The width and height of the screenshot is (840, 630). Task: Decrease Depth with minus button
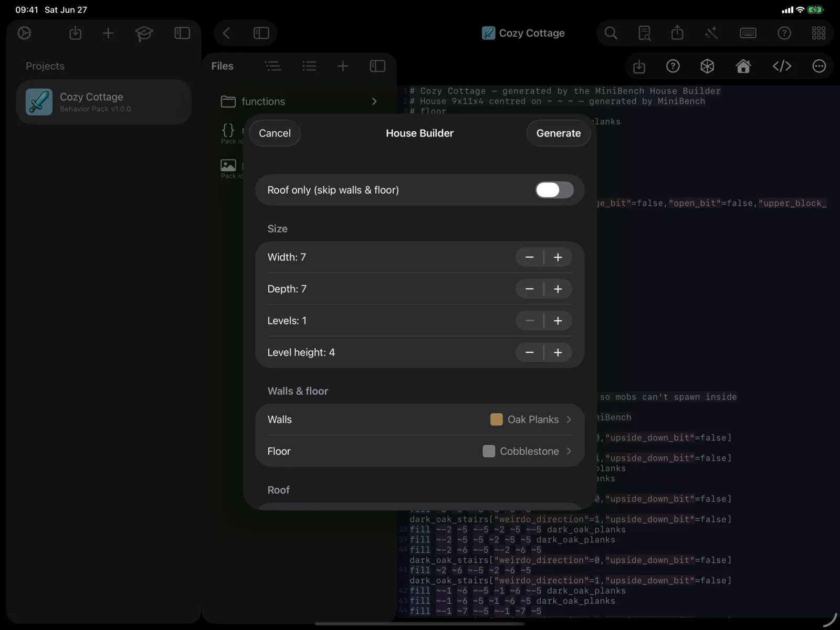click(530, 289)
